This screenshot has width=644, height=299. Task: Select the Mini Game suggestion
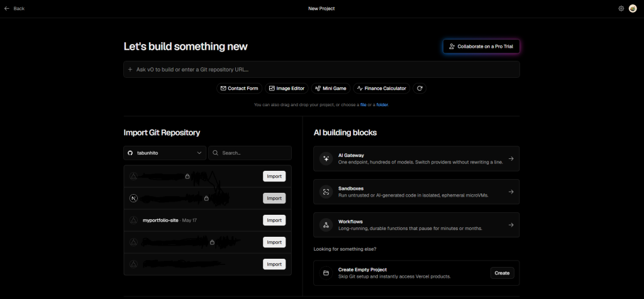tap(331, 88)
